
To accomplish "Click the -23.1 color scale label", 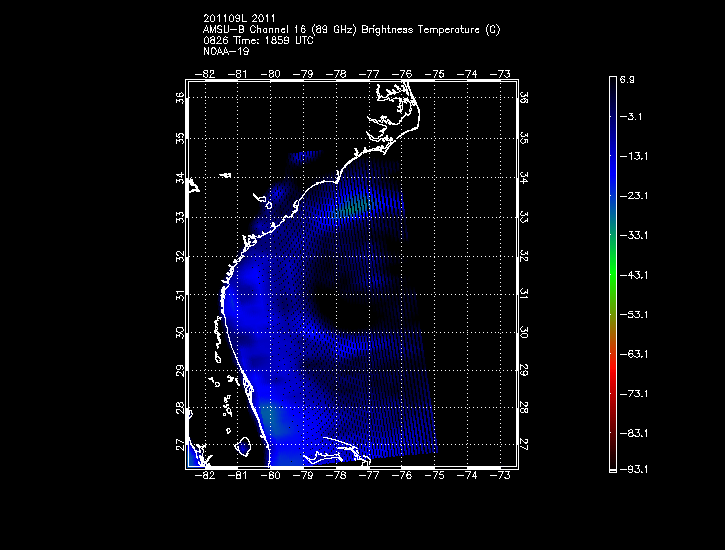I will coord(633,196).
